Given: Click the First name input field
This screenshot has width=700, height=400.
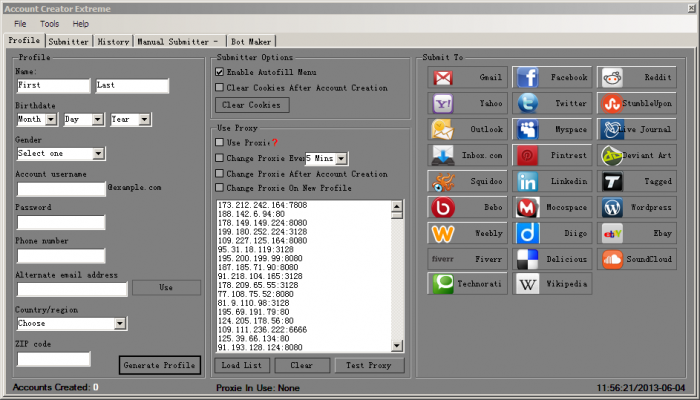Looking at the screenshot, I should 54,85.
